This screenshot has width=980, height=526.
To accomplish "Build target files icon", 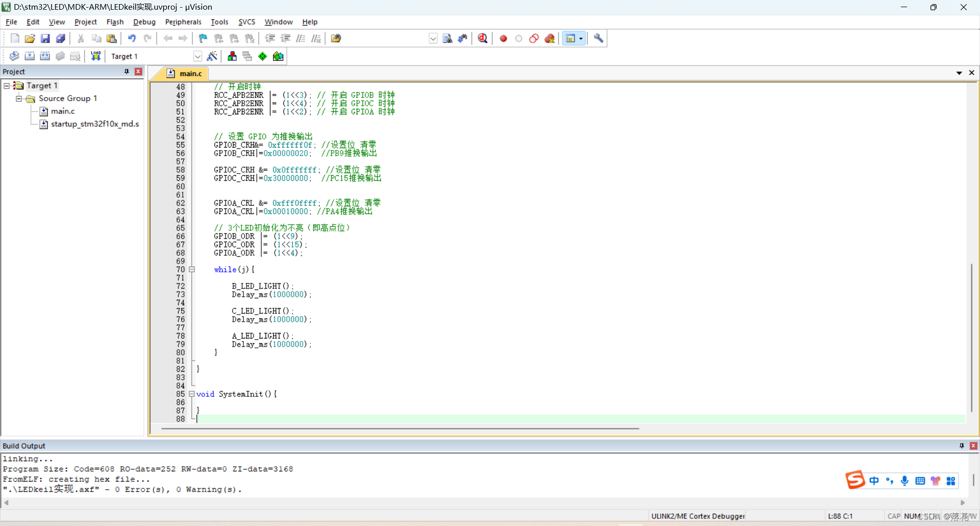I will coord(30,56).
